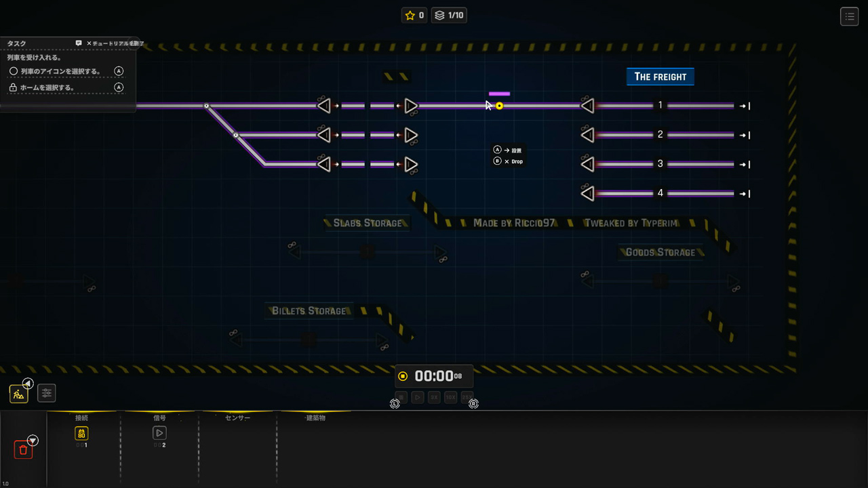Toggle the 列車のアイコンを選択する task circle
The width and height of the screenshot is (868, 488).
click(x=14, y=71)
